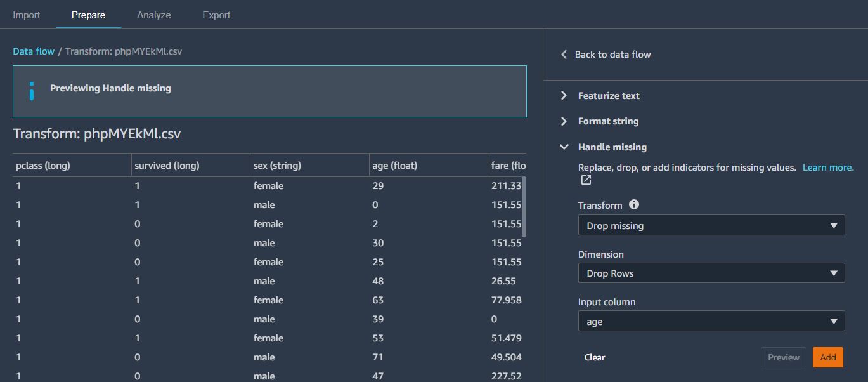Click the age cell with value 71
This screenshot has width=868, height=382.
point(378,357)
